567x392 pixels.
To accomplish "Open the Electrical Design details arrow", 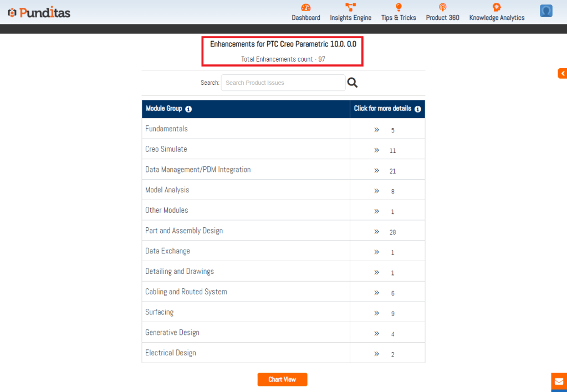I will [x=377, y=354].
